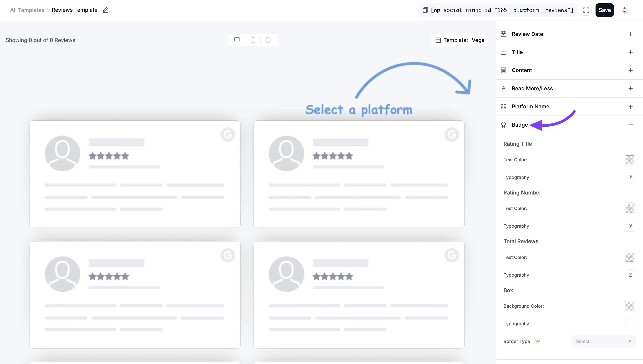Open Total Reviews typography editor
643x364 pixels.
(630, 275)
